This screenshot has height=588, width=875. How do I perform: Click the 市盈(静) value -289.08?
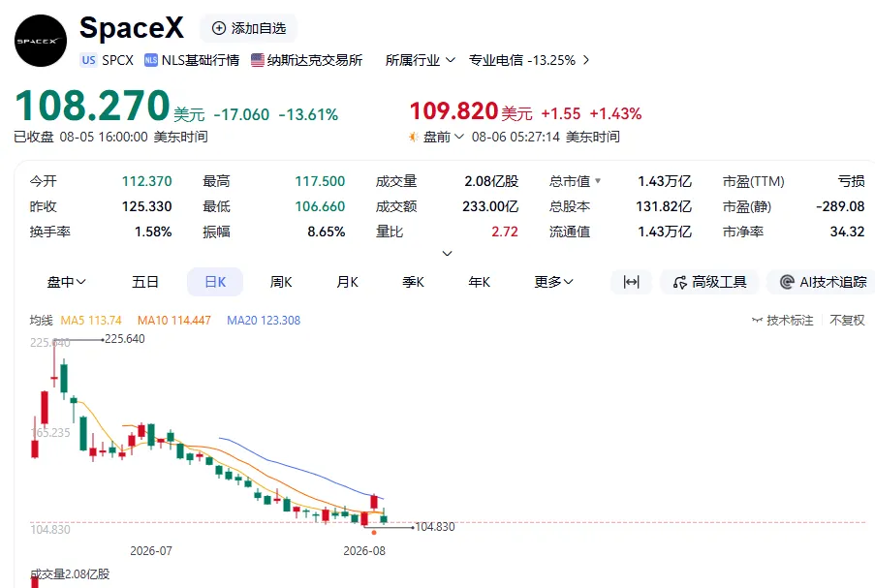tap(840, 206)
